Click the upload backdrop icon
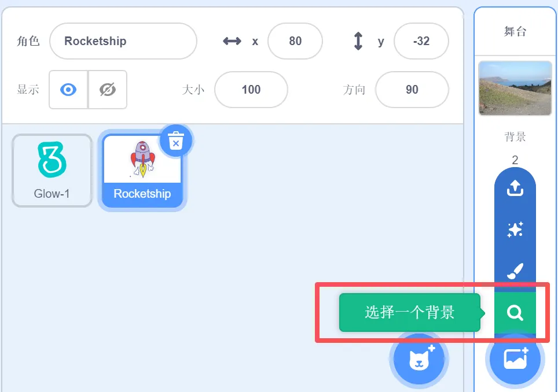 (515, 188)
